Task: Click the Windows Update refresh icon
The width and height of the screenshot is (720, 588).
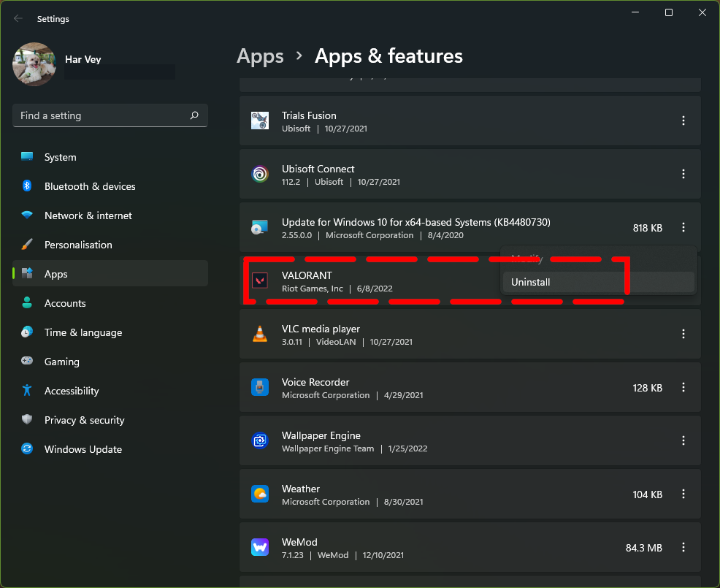Action: point(27,448)
